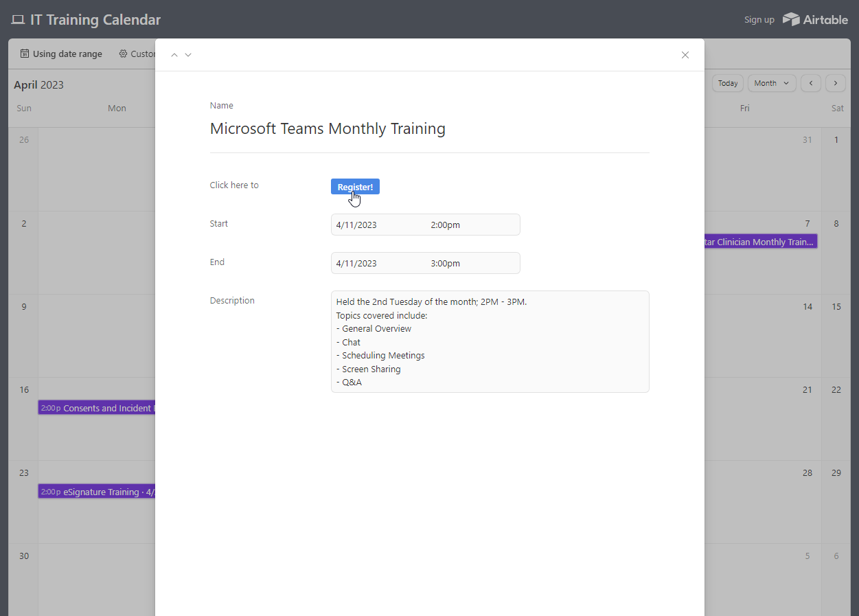Screen dimensions: 859x616
Task: Click the blue Register! button
Action: pos(355,187)
